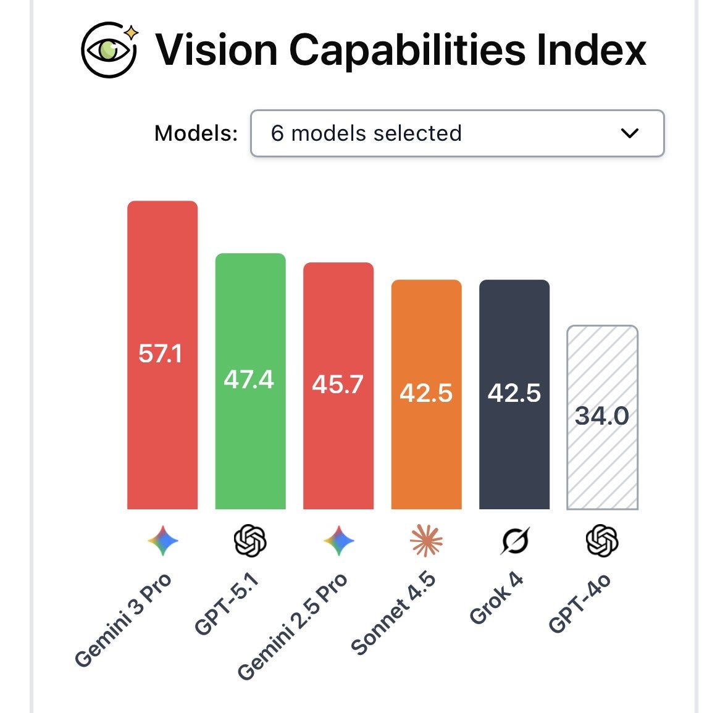Click the red bar labeled 45.7
728x713 pixels.
338,386
